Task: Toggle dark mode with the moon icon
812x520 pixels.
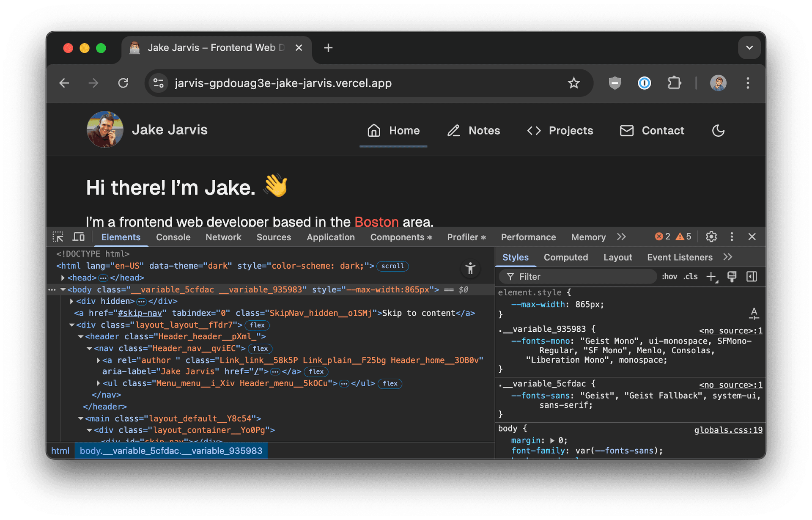Action: (x=718, y=130)
